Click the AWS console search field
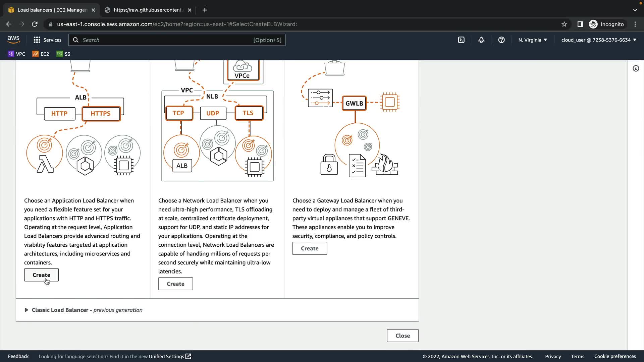Screen dimensions: 644x362 (x=168, y=40)
